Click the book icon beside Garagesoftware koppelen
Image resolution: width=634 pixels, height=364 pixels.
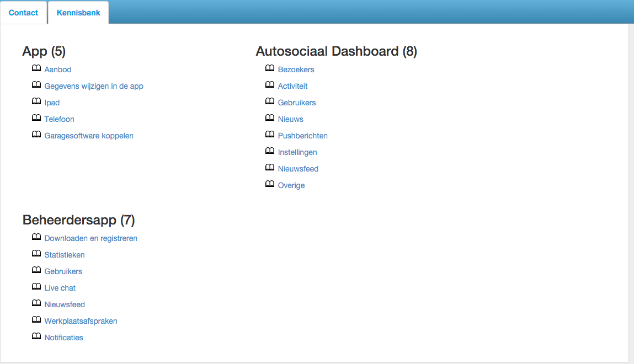tap(36, 135)
